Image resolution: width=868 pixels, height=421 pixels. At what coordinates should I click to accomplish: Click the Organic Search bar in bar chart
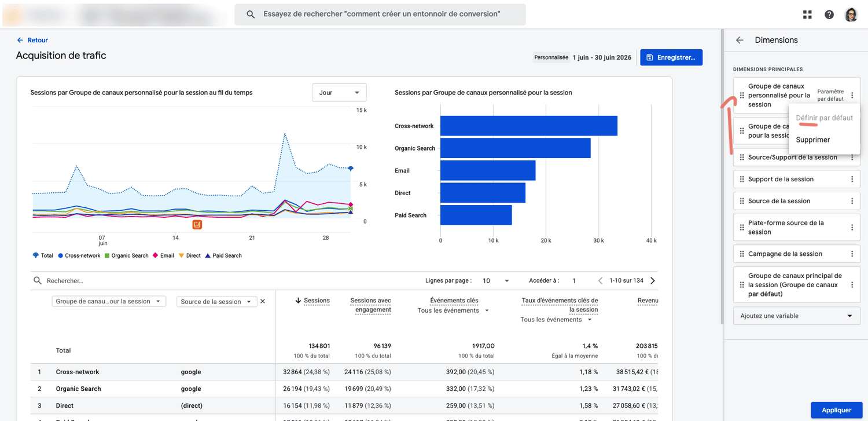click(x=516, y=148)
